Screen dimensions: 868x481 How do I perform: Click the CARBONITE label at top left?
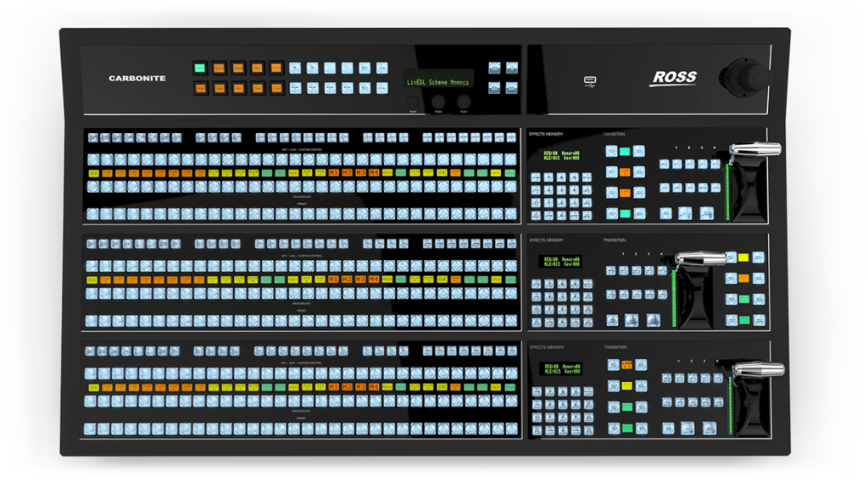(137, 79)
